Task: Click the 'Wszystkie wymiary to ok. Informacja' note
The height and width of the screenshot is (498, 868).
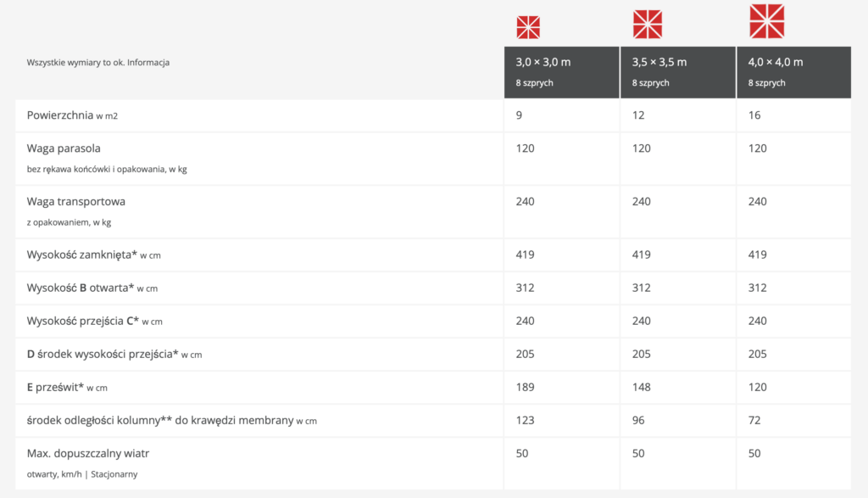Action: (x=98, y=62)
